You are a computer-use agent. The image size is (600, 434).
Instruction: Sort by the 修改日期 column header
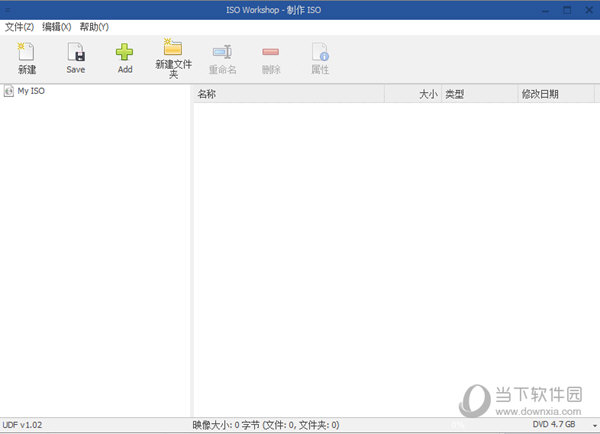[x=556, y=94]
